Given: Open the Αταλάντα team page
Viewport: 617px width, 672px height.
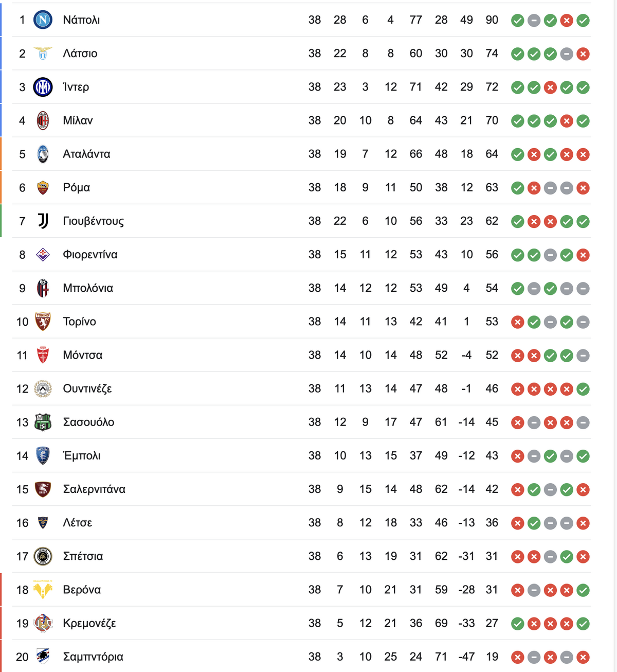Looking at the screenshot, I should (86, 154).
